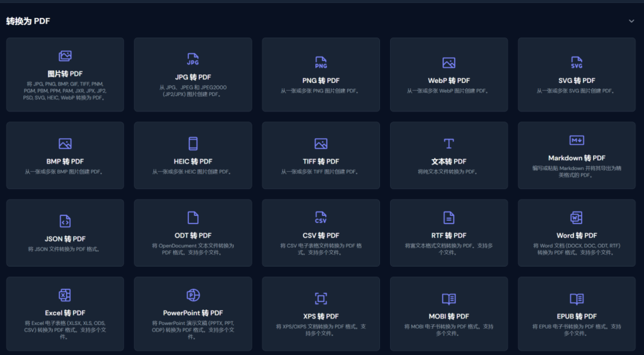This screenshot has width=644, height=355.
Task: Click the 文本转 PDF letter T icon
Action: click(449, 143)
